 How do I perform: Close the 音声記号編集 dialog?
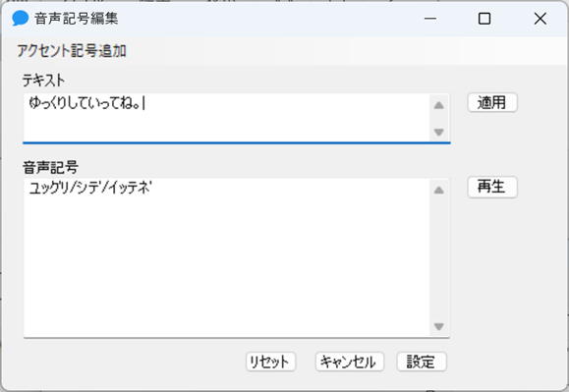(540, 18)
